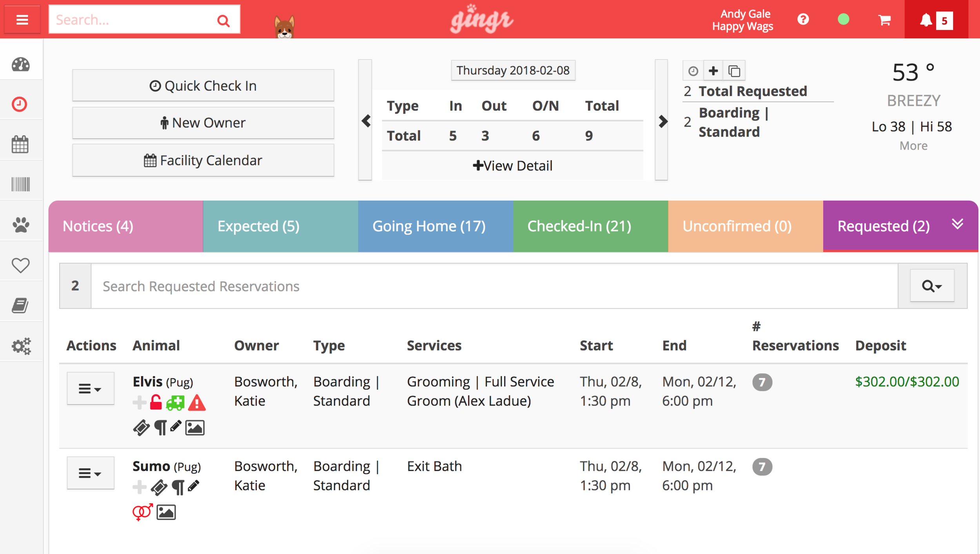
Task: Open Elvis animal profile link
Action: click(x=147, y=382)
